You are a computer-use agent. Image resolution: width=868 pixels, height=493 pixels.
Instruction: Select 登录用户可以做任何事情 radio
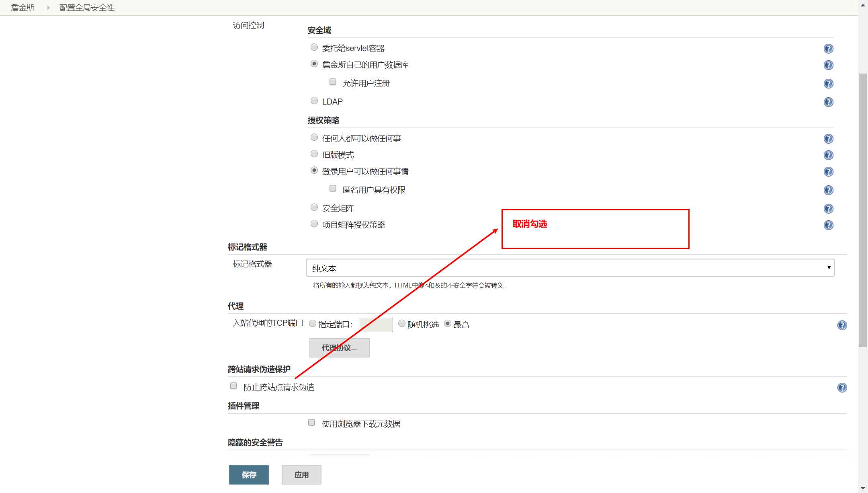(x=314, y=170)
